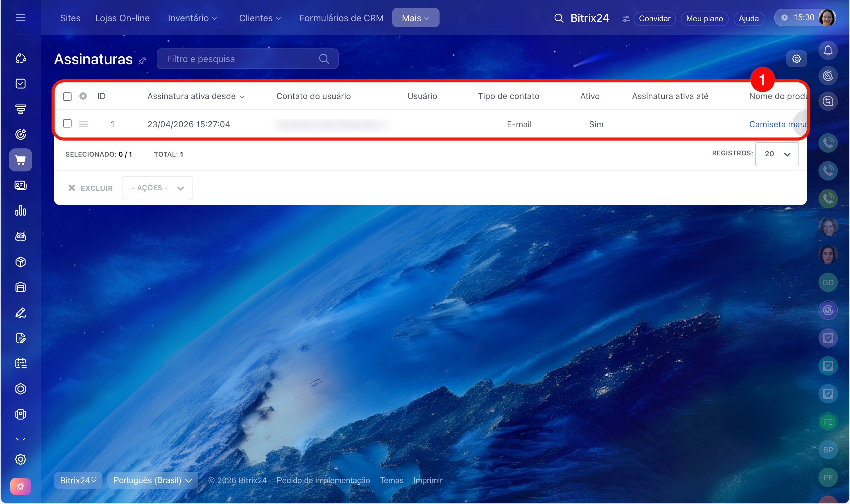
Task: Click the grid column settings gear icon
Action: click(83, 96)
